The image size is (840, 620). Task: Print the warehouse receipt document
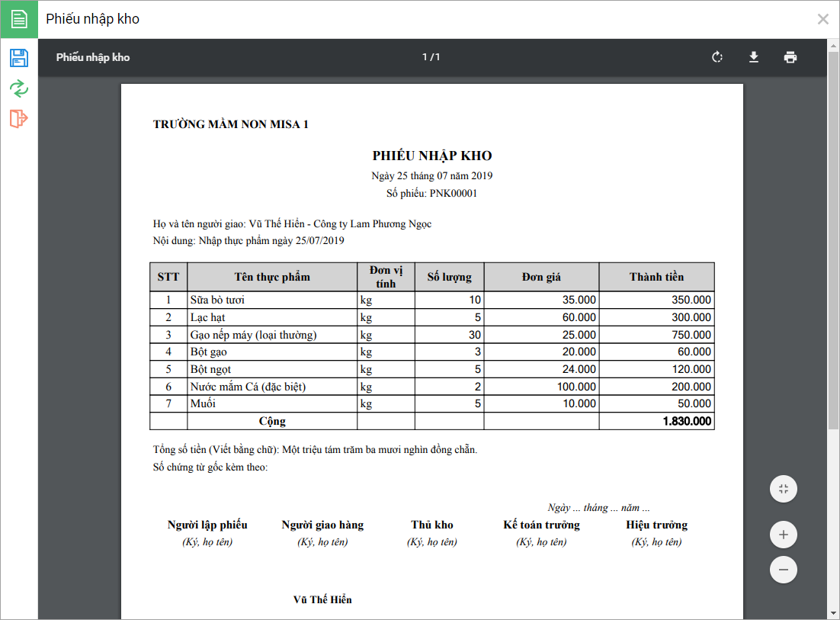[790, 56]
